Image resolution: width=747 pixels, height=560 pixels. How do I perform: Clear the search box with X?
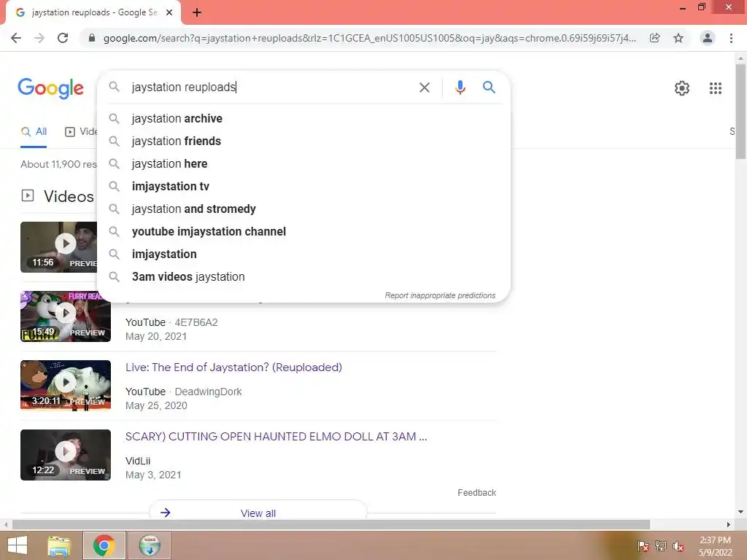pos(425,87)
